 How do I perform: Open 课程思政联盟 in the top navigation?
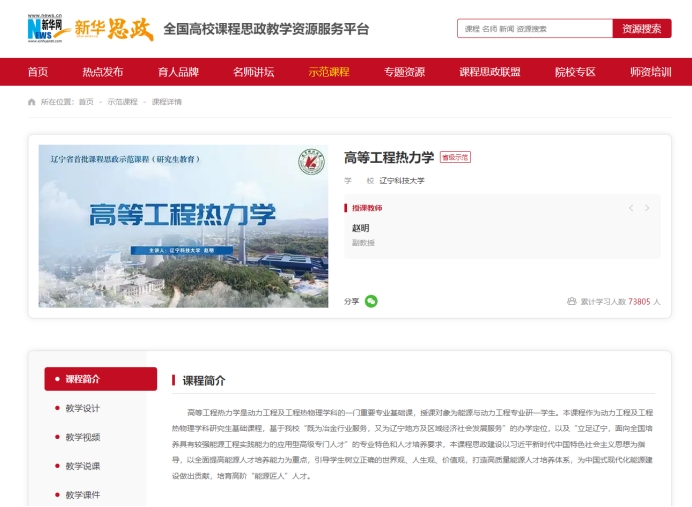[x=489, y=72]
